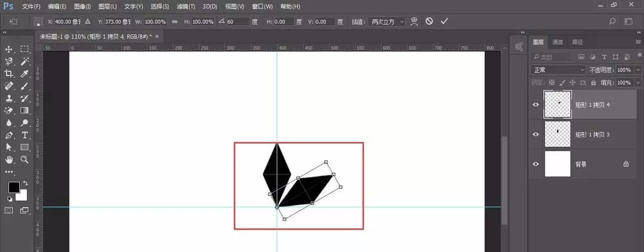Viewport: 644px width, 252px height.
Task: Select the Gradient tool
Action: 24,110
